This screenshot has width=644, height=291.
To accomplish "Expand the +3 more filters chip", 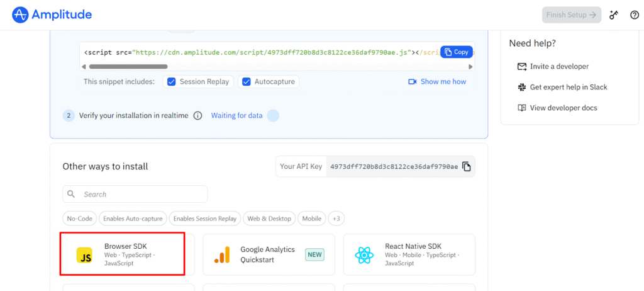I will tap(336, 219).
